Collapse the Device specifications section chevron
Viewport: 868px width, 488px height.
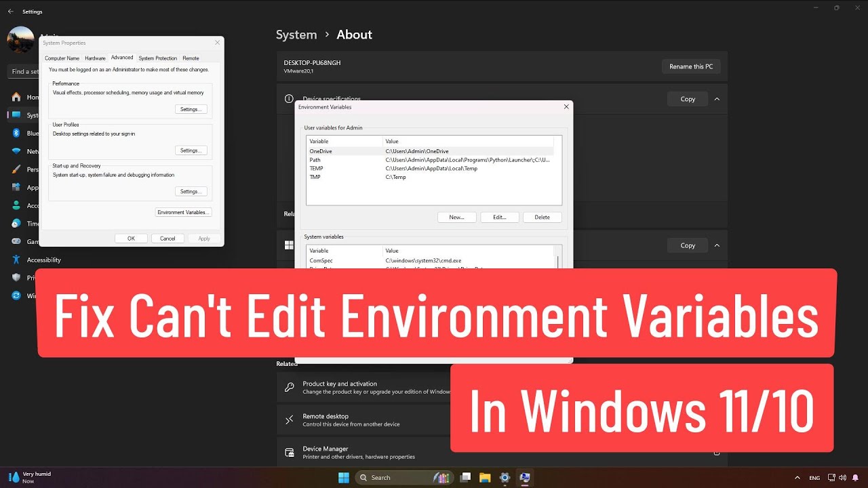(x=717, y=99)
